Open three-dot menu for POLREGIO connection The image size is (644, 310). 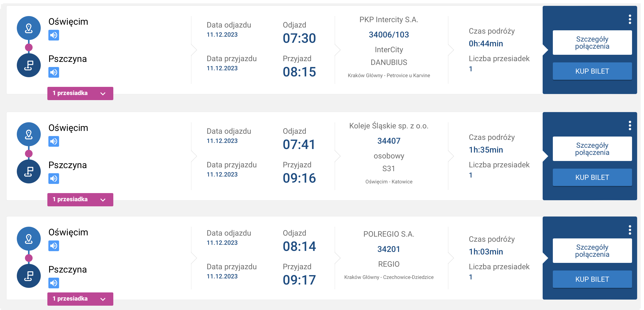(630, 230)
